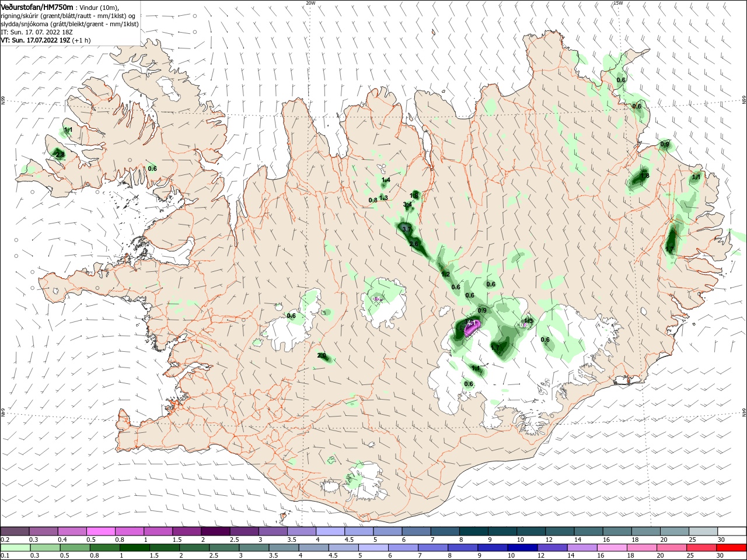Click the bright red lower legend swatch after 30

[x=731, y=548]
